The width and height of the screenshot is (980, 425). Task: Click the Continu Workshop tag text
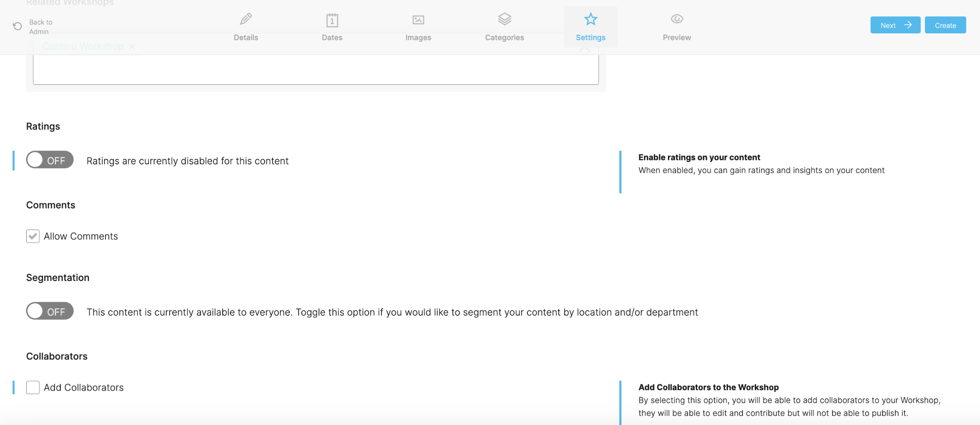(83, 46)
